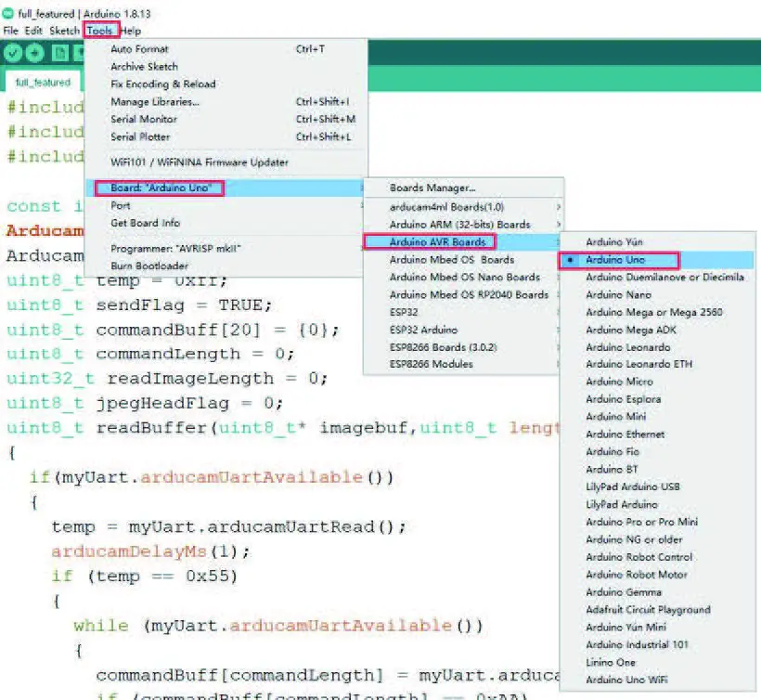Select the Arduino Industrial 101 board
This screenshot has height=700, width=761.
pyautogui.click(x=657, y=644)
